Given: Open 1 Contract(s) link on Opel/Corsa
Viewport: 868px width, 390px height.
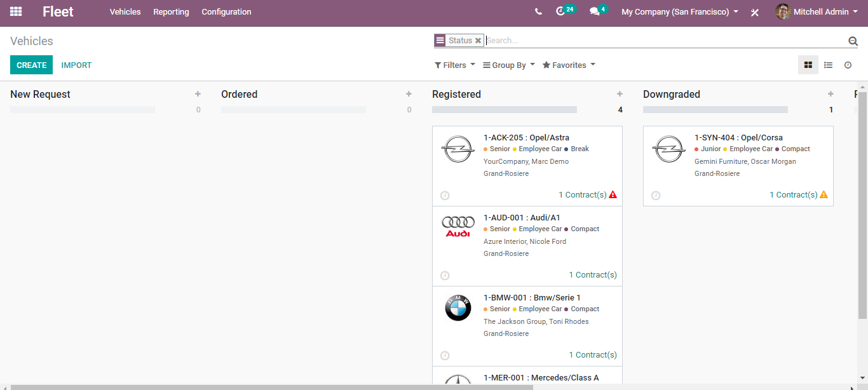Looking at the screenshot, I should click(794, 194).
